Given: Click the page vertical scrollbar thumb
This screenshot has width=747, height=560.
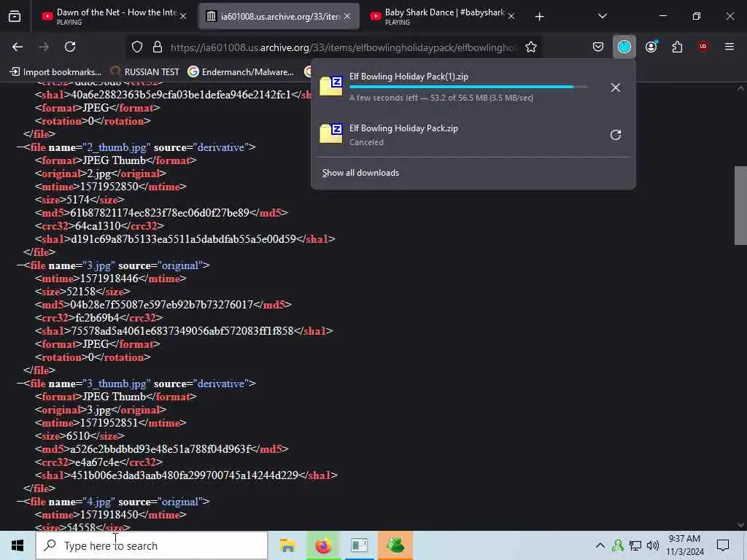Looking at the screenshot, I should (740, 205).
